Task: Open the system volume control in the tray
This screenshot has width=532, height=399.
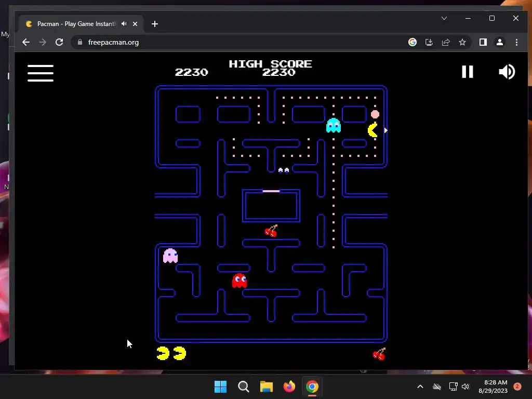Action: coord(465,387)
